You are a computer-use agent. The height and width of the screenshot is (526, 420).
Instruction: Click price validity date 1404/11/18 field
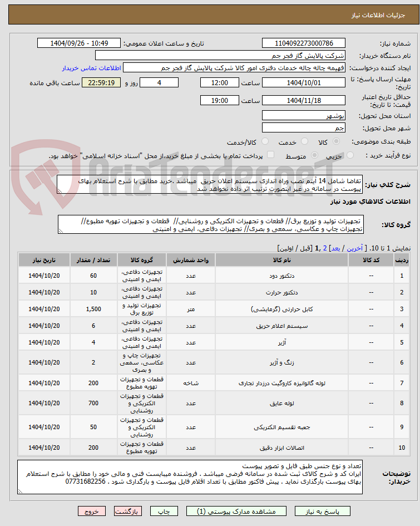[304, 101]
